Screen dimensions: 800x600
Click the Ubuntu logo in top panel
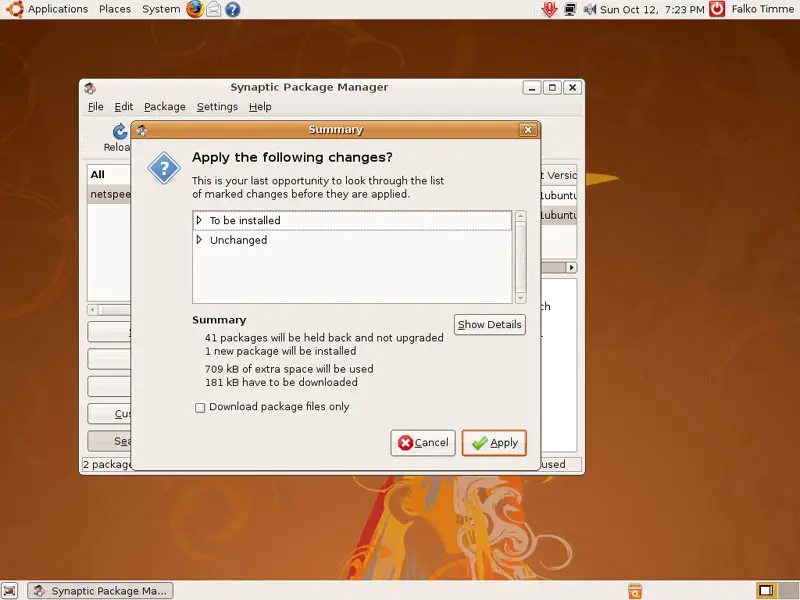tap(14, 9)
